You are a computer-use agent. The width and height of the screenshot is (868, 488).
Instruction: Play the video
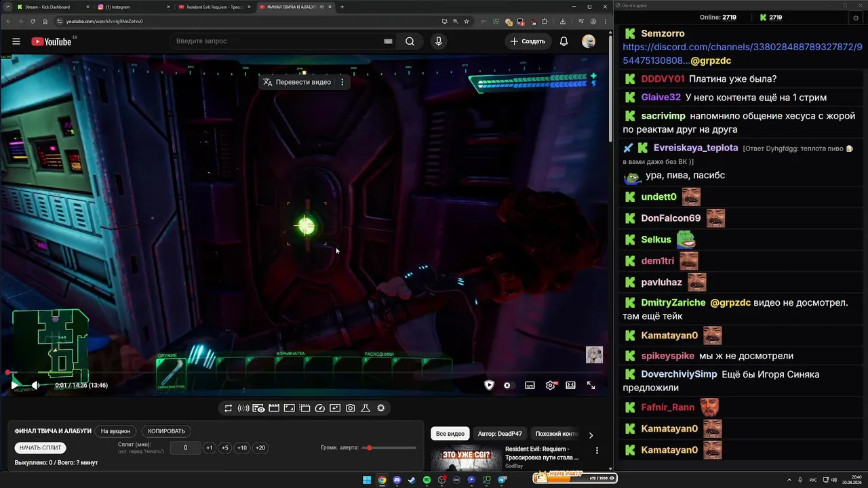pos(15,385)
